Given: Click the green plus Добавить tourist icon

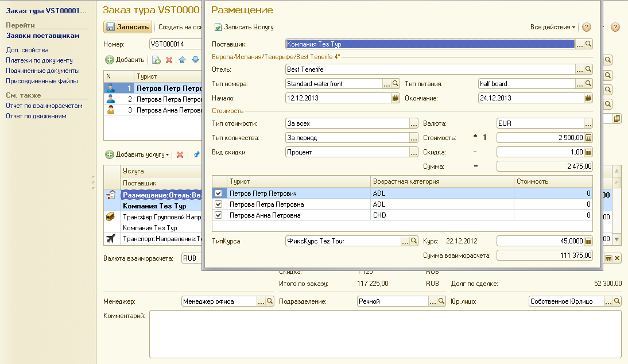Looking at the screenshot, I should click(x=109, y=60).
